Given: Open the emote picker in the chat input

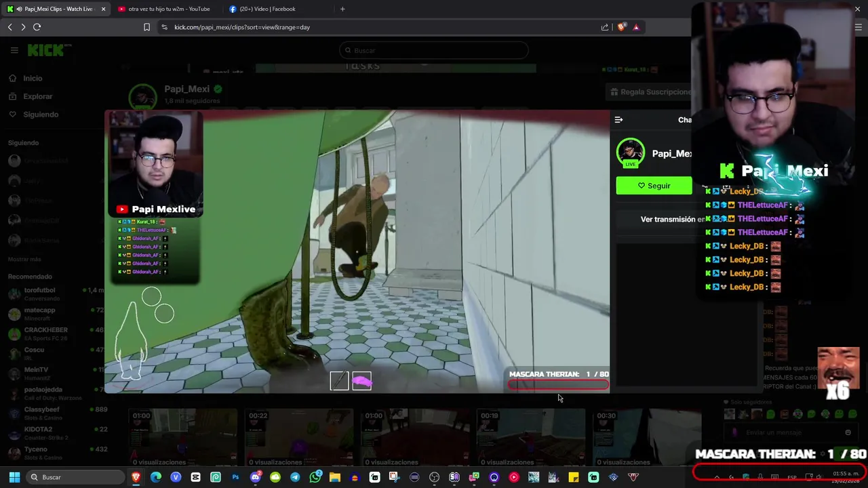Looking at the screenshot, I should coord(848,432).
